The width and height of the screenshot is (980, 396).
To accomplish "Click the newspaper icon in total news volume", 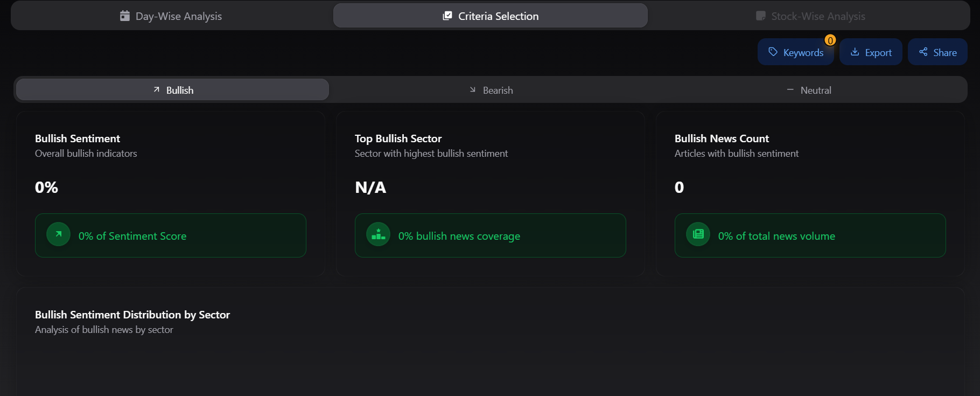I will click(698, 234).
